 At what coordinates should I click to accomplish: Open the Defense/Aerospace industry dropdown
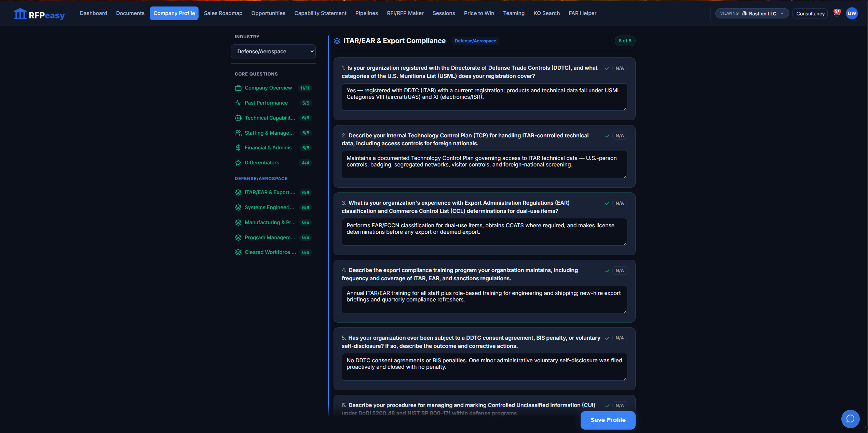(x=273, y=52)
